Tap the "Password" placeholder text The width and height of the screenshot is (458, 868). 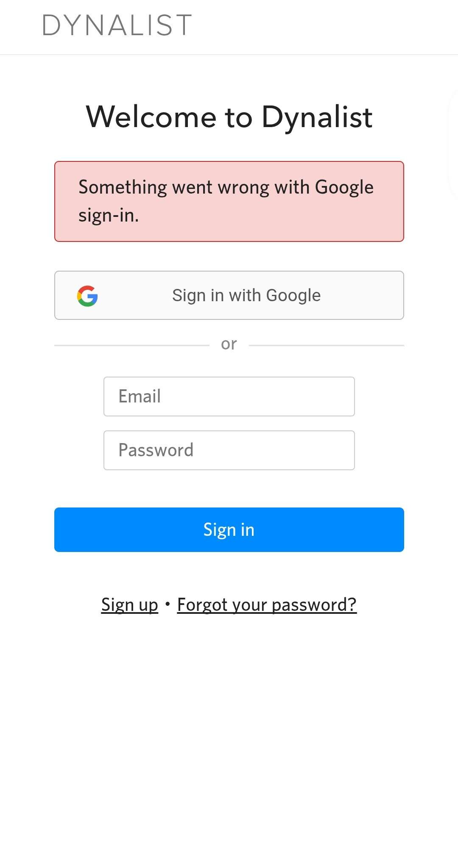(156, 450)
